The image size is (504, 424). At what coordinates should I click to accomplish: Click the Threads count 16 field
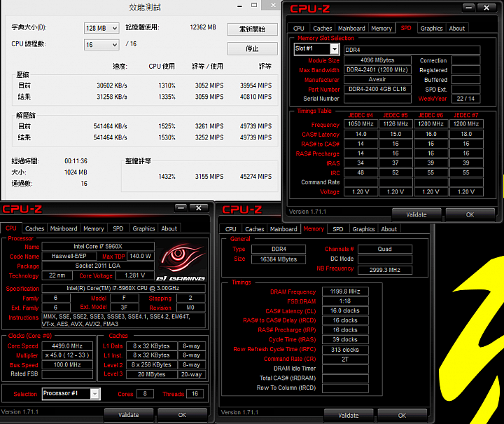(195, 394)
